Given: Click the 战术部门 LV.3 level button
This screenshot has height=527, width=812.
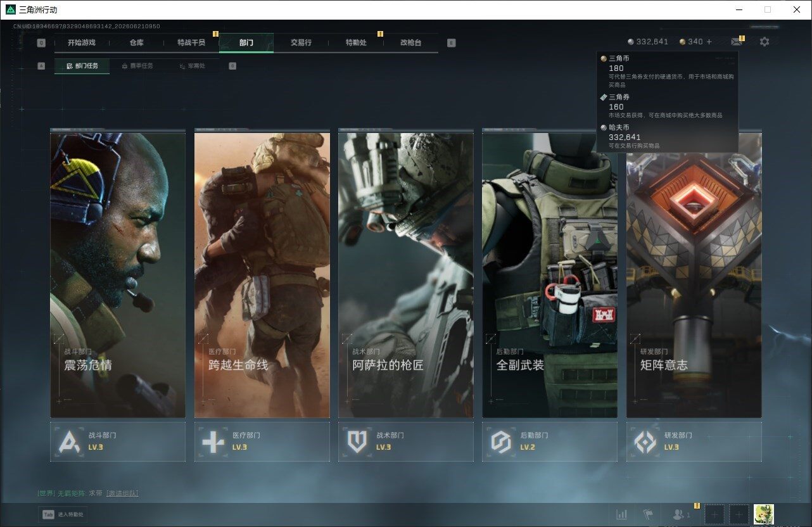Looking at the screenshot, I should [406, 441].
